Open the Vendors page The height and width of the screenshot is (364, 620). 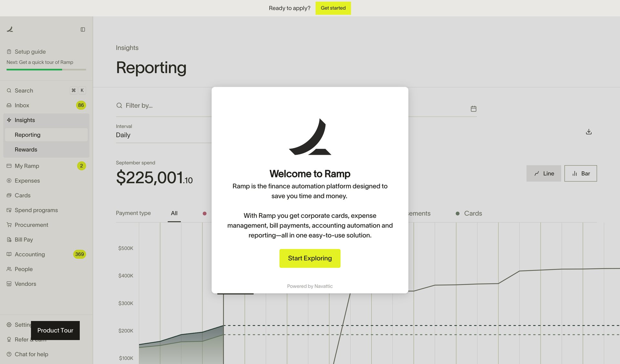click(x=25, y=284)
